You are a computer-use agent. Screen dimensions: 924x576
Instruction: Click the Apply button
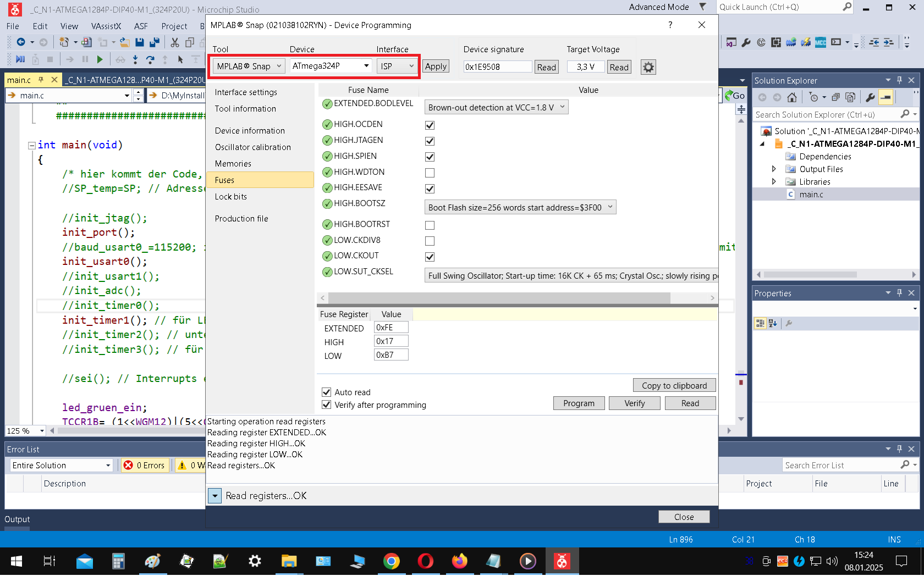pyautogui.click(x=436, y=66)
